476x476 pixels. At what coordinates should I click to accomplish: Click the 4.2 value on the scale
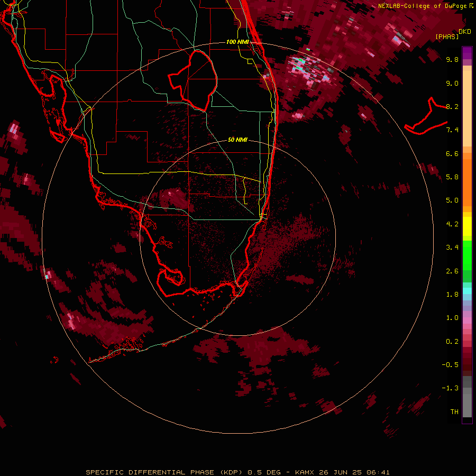(452, 224)
